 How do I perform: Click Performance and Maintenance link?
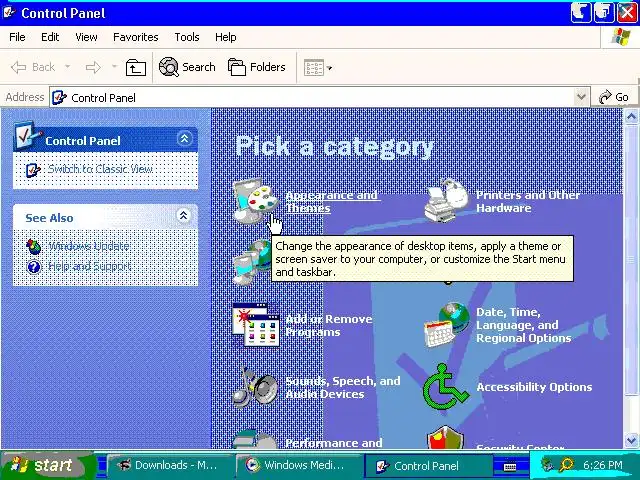334,442
